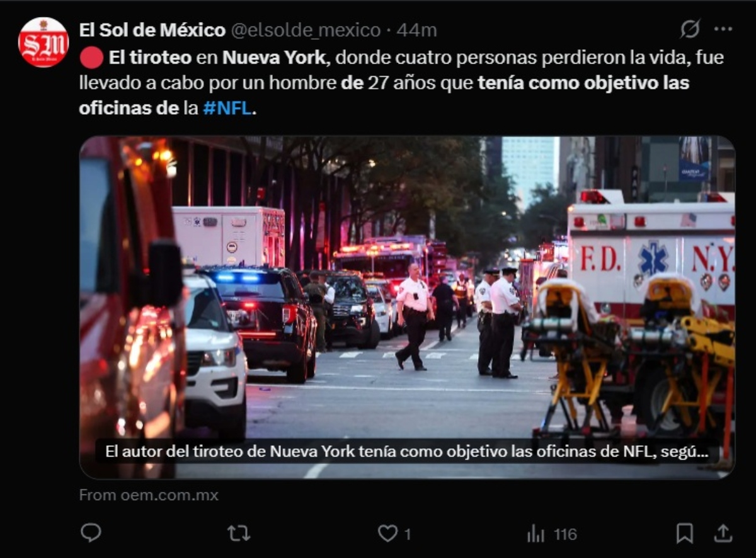
Task: Bookmark this post
Action: coord(684,533)
